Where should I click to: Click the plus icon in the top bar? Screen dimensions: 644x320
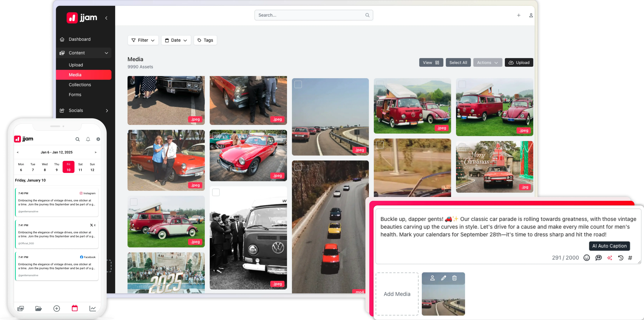coord(519,15)
